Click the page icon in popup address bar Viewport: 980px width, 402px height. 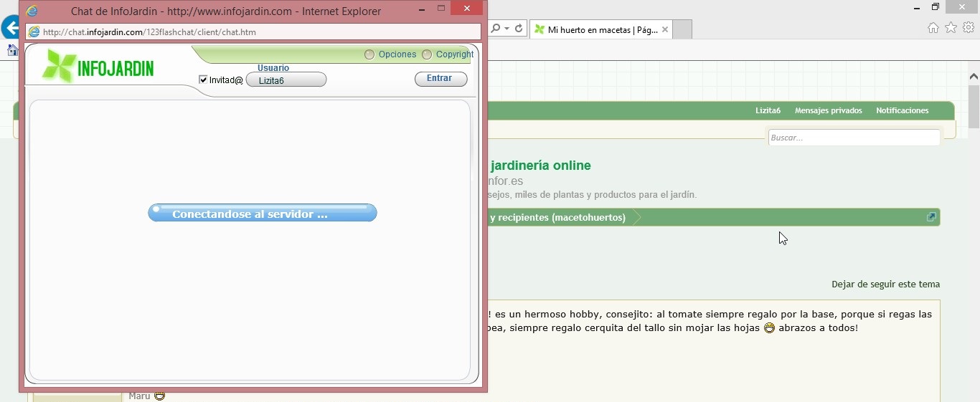point(33,32)
